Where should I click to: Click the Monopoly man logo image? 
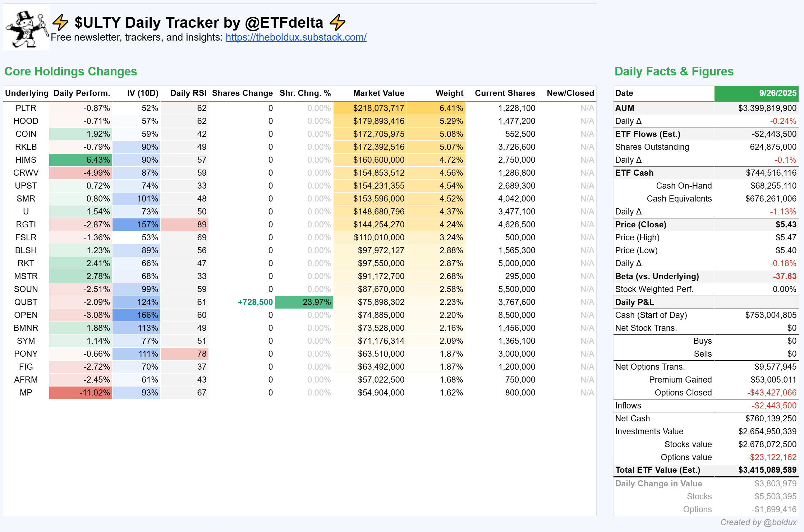(26, 28)
